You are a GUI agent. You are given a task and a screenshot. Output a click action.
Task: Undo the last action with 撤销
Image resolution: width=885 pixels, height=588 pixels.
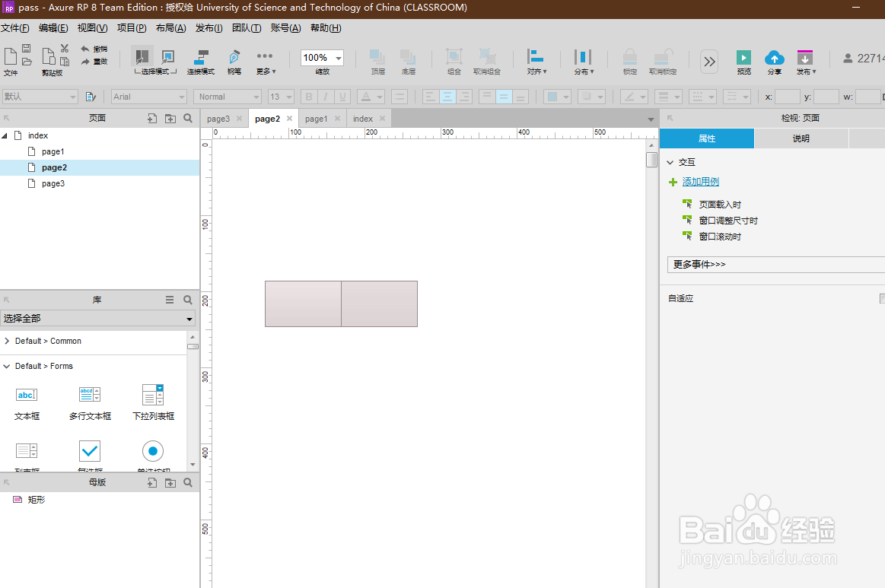pyautogui.click(x=94, y=49)
